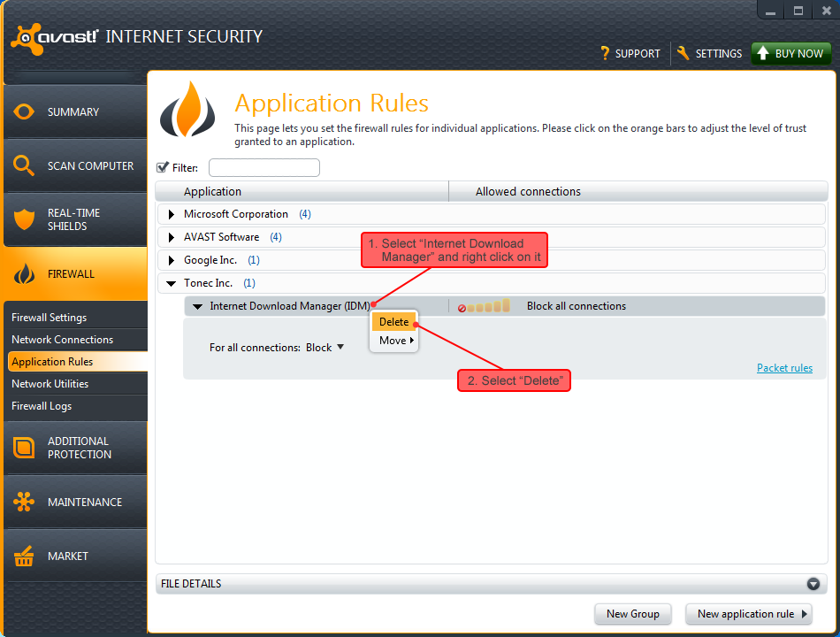
Task: Open the Packet rules link
Action: (x=784, y=367)
